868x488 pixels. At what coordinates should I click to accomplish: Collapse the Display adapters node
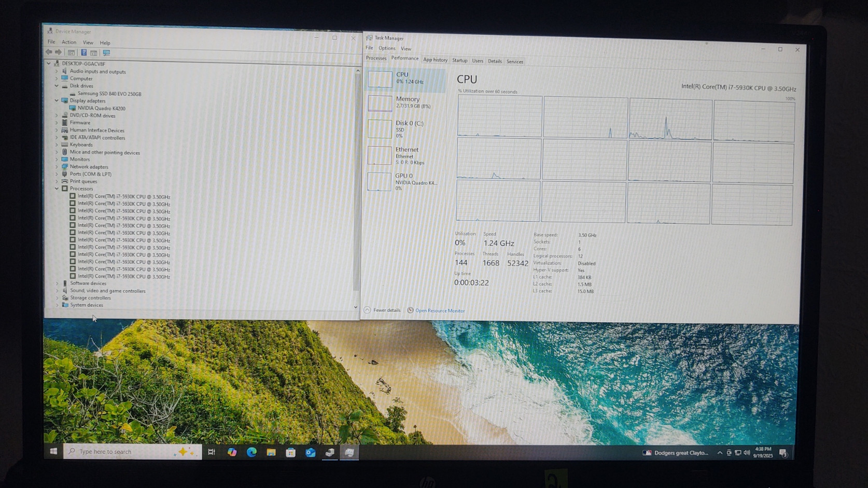(57, 101)
